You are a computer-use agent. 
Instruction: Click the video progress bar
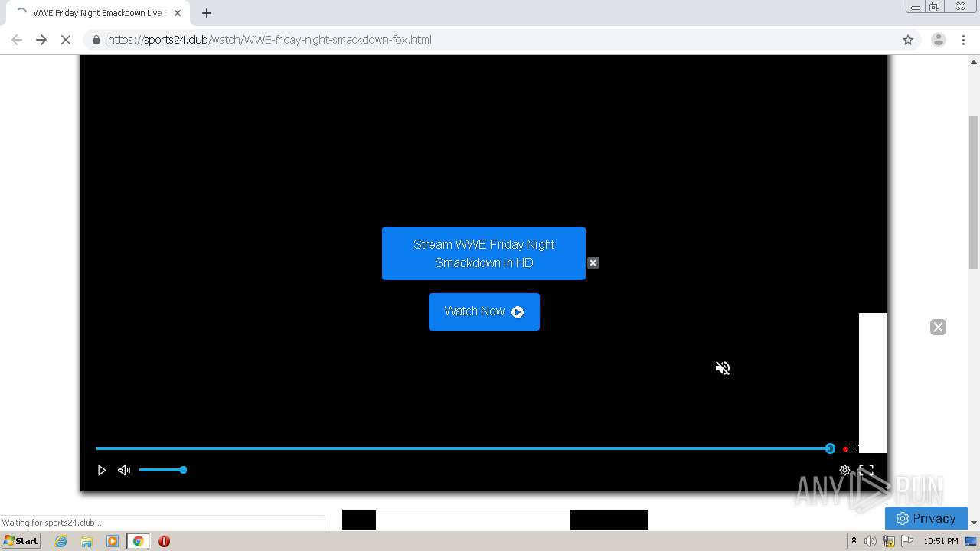coord(462,448)
